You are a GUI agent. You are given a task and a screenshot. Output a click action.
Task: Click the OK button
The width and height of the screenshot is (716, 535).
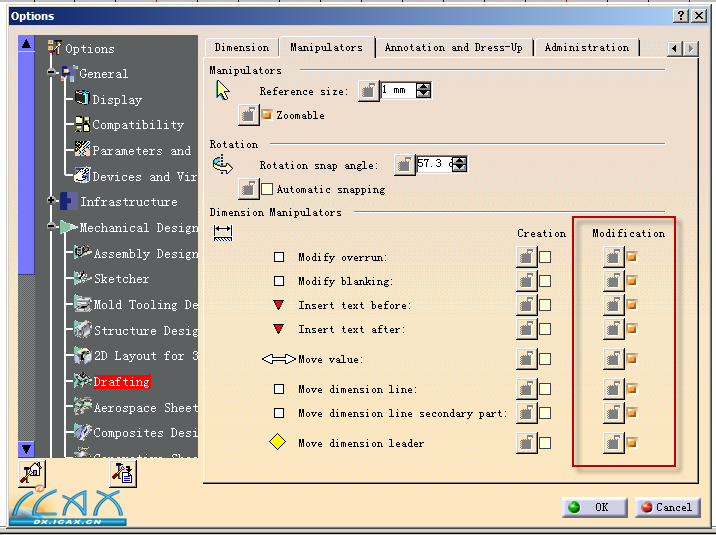pyautogui.click(x=595, y=507)
